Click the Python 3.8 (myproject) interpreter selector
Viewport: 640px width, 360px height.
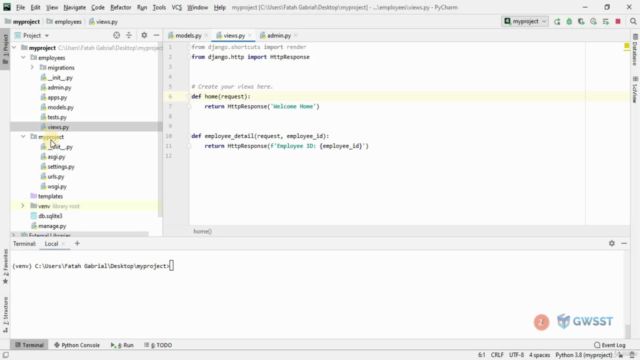pos(584,355)
